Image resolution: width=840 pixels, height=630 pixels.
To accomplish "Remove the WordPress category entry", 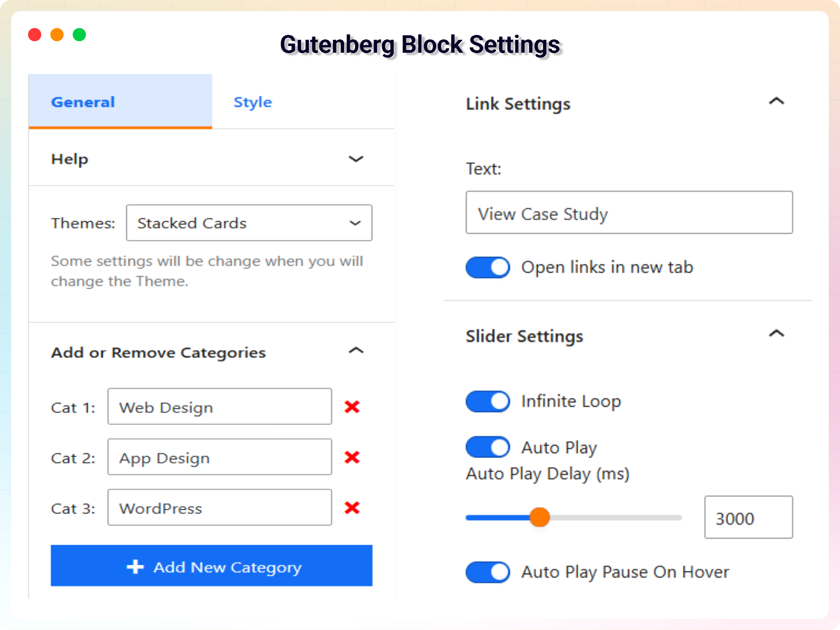I will pyautogui.click(x=352, y=508).
